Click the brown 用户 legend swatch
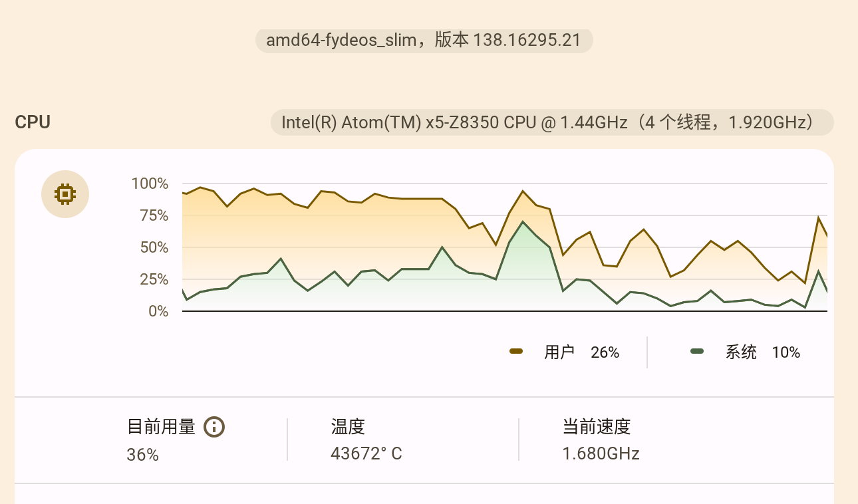 pyautogui.click(x=516, y=351)
